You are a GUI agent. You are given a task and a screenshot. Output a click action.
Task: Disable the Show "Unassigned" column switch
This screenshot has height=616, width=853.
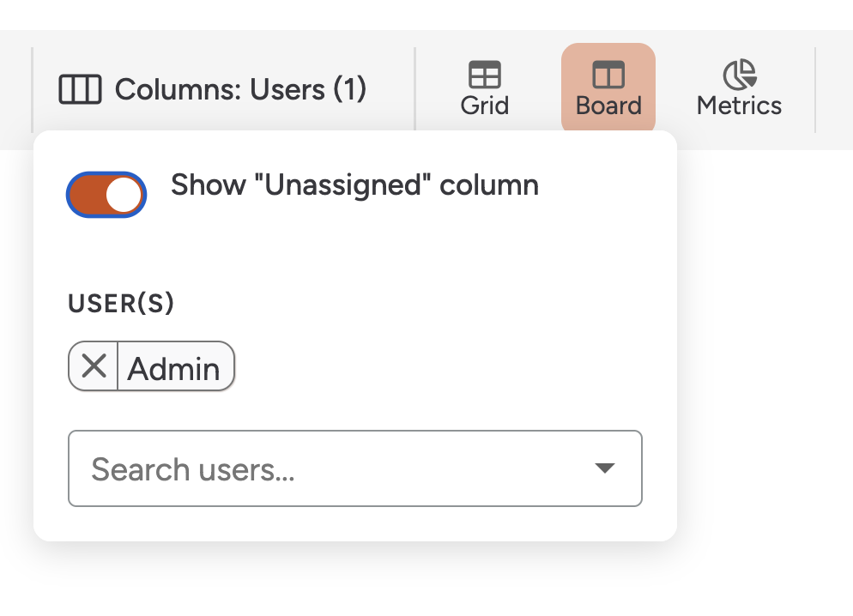106,195
